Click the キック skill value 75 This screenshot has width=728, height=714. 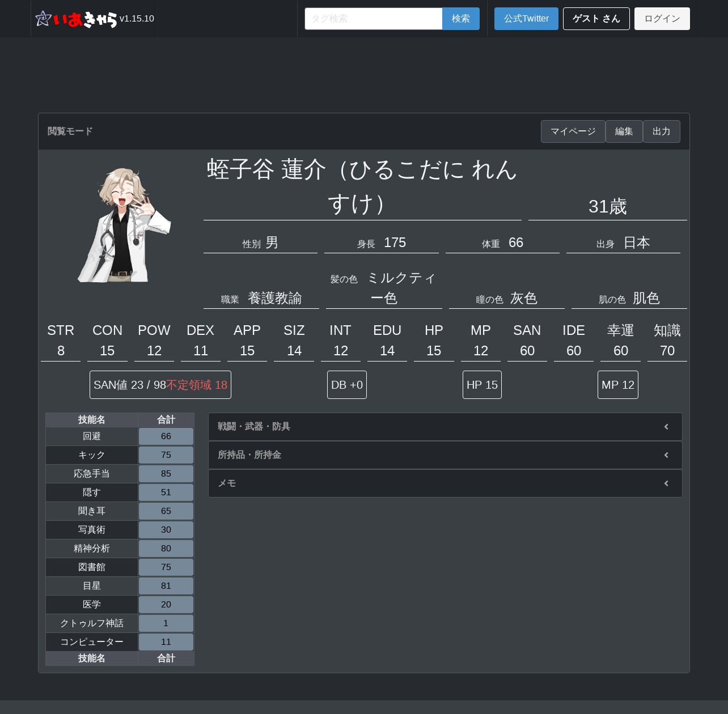click(x=166, y=455)
